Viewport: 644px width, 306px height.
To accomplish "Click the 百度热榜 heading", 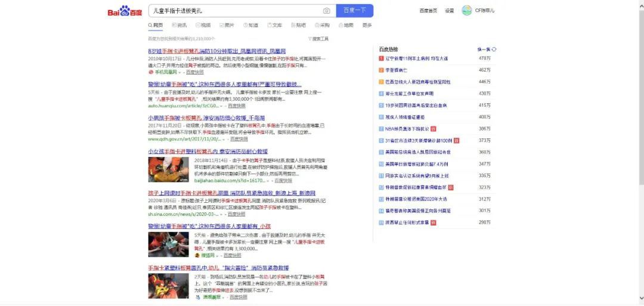I will (388, 50).
